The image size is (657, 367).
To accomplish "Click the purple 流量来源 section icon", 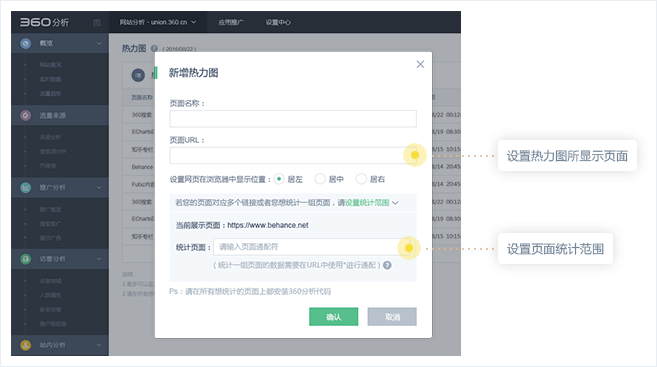I will point(26,115).
